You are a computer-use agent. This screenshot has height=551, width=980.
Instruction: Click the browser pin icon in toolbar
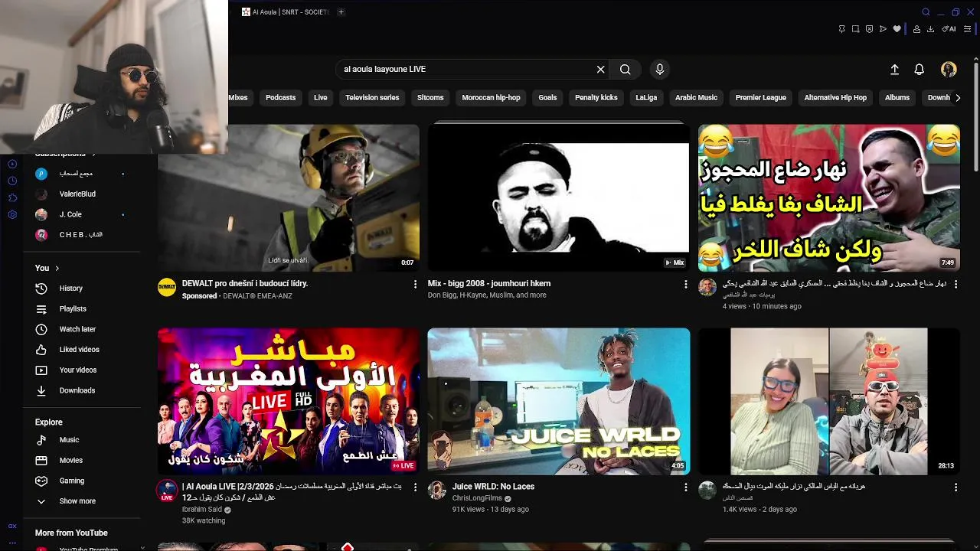(842, 29)
